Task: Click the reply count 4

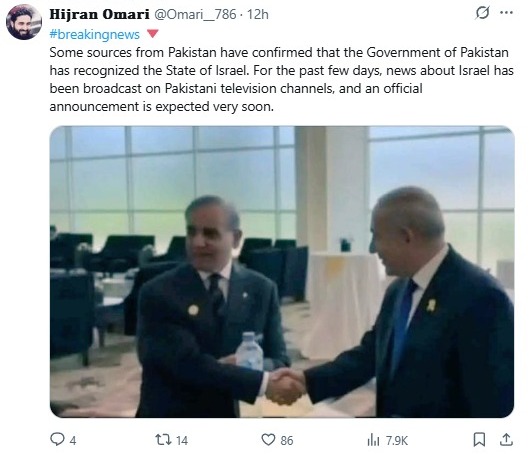Action: [73, 441]
